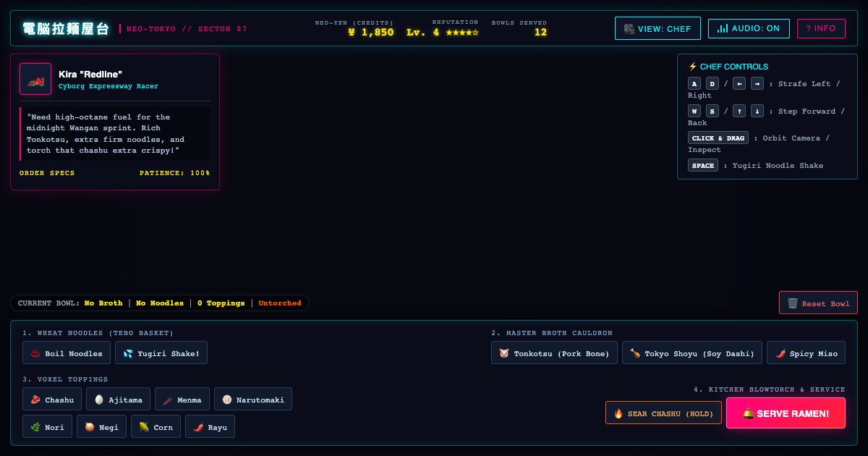Click the Lv. 4 reputation stars
Image resolution: width=868 pixels, height=456 pixels.
(x=443, y=33)
